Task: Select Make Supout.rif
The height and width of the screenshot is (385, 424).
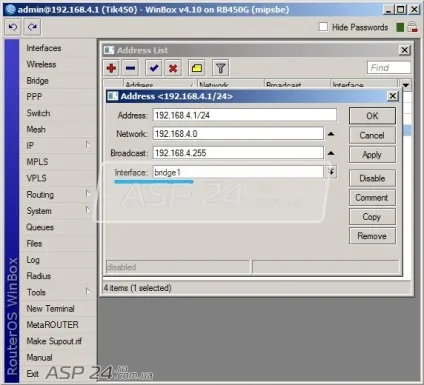Action: point(54,341)
